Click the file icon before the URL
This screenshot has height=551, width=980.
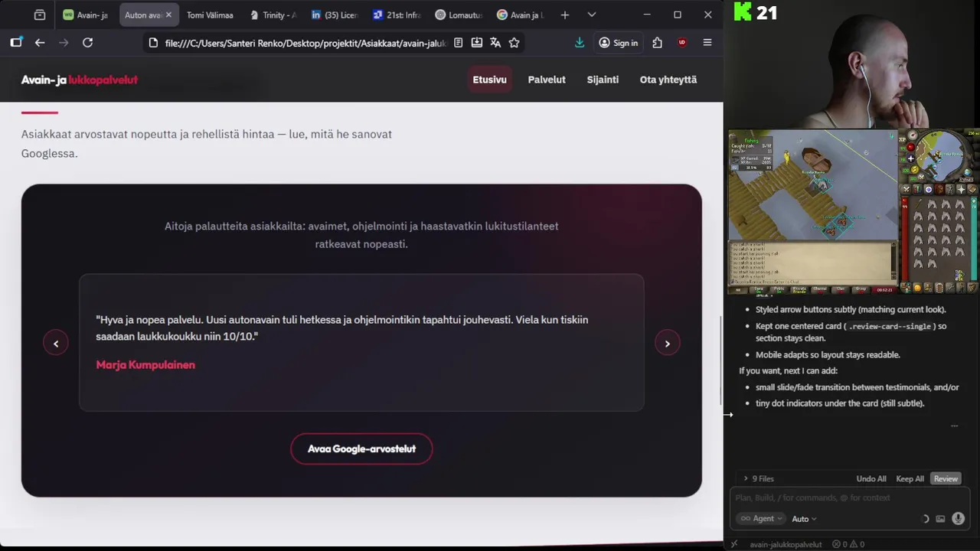[153, 43]
